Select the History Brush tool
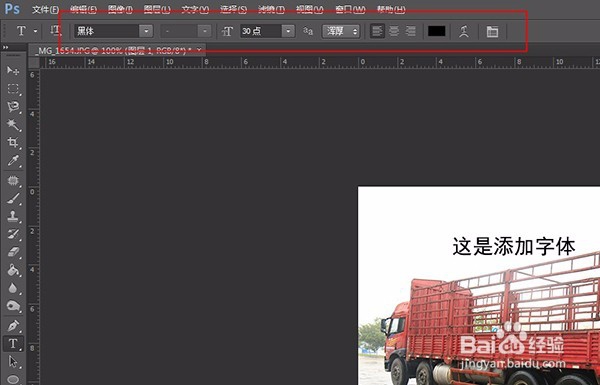The width and height of the screenshot is (600, 385). (x=13, y=234)
